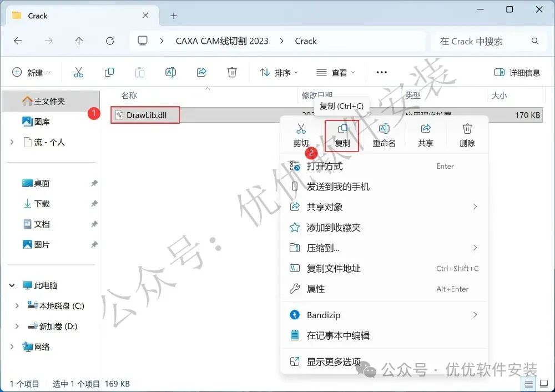Open the 新建 dropdown
Screen dimensions: 555x392
32,73
